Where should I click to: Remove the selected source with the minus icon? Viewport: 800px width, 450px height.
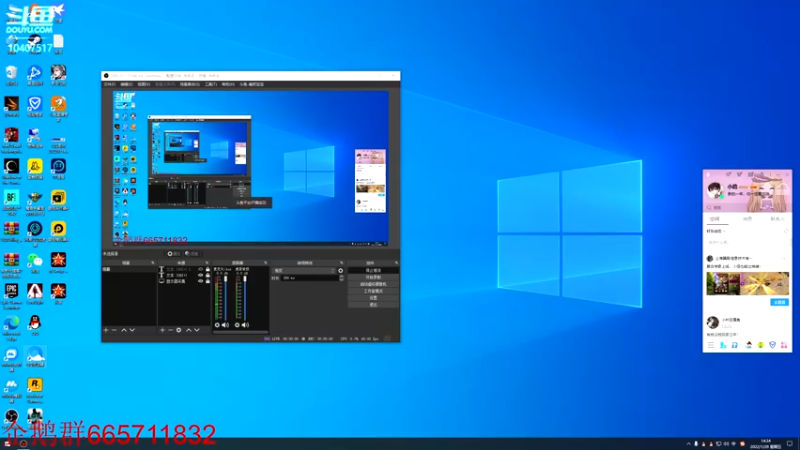tap(170, 330)
